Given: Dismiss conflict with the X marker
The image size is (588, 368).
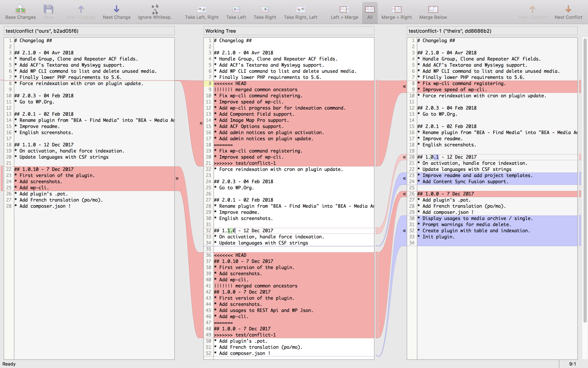Looking at the screenshot, I should point(201,123).
